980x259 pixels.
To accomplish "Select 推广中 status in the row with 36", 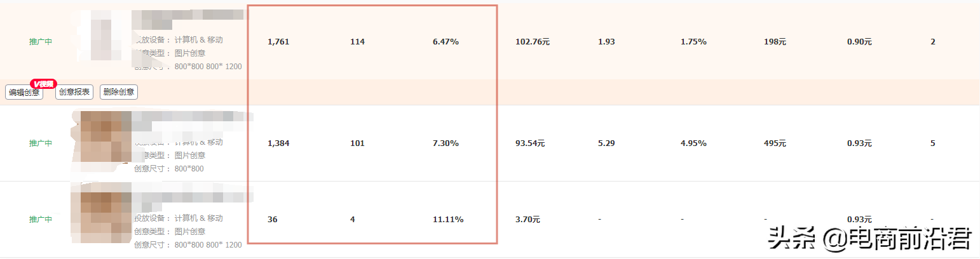I will 41,220.
